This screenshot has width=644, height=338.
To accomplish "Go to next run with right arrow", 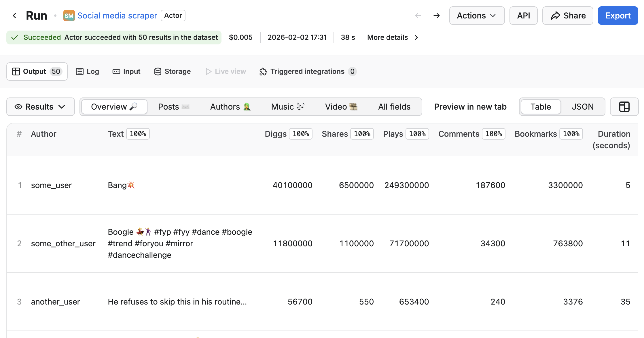I will (437, 16).
